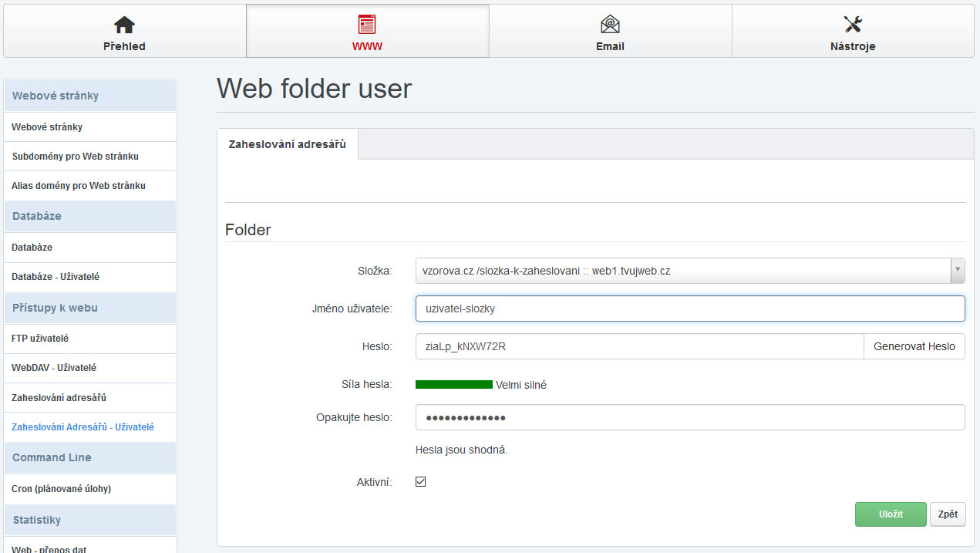Switch to the Zaheslování adresářů tab
Screen dimensions: 980x553
[288, 144]
